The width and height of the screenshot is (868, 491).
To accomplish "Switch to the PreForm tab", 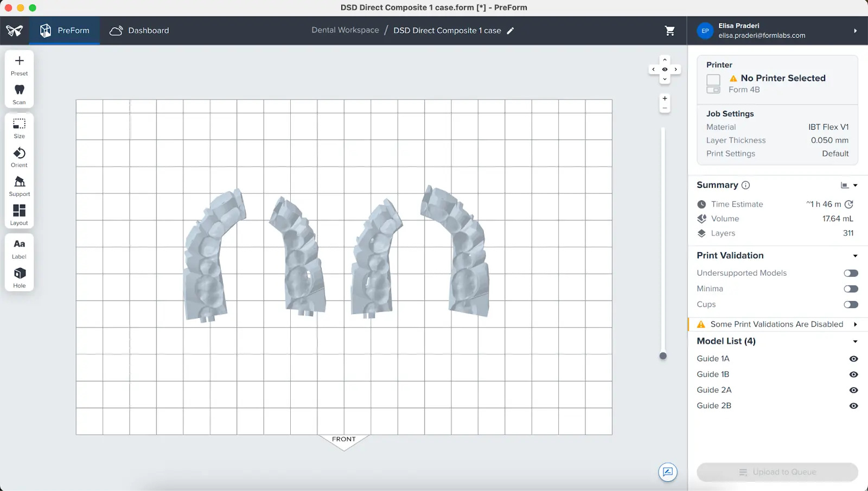I will click(x=65, y=30).
